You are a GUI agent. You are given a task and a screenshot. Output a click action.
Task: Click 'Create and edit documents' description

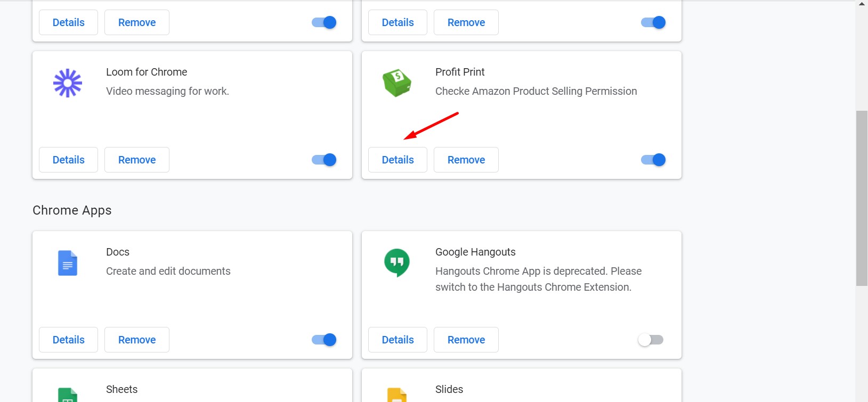tap(168, 271)
